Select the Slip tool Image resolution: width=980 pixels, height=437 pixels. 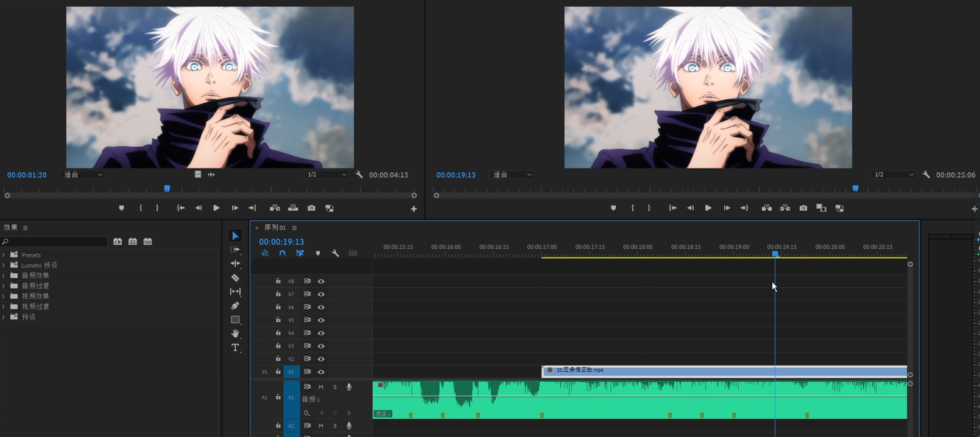pyautogui.click(x=235, y=292)
